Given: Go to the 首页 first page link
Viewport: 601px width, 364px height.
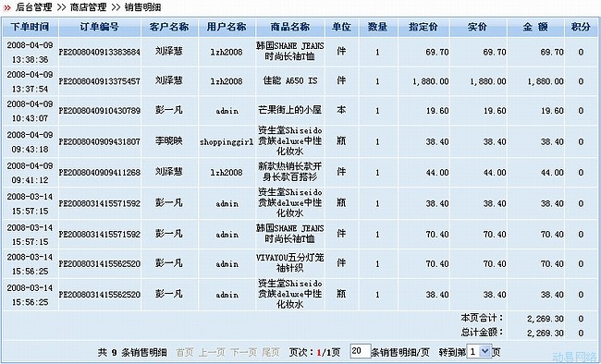Looking at the screenshot, I should [185, 352].
